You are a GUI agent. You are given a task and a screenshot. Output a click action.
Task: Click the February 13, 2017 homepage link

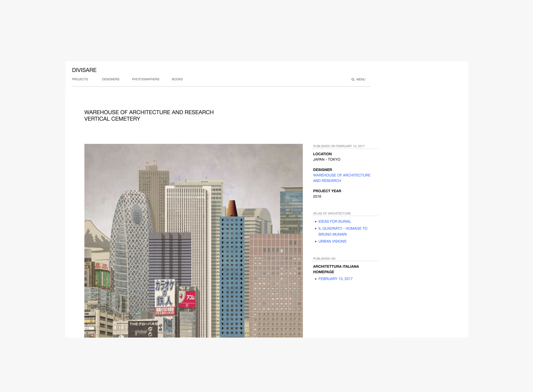(x=335, y=279)
